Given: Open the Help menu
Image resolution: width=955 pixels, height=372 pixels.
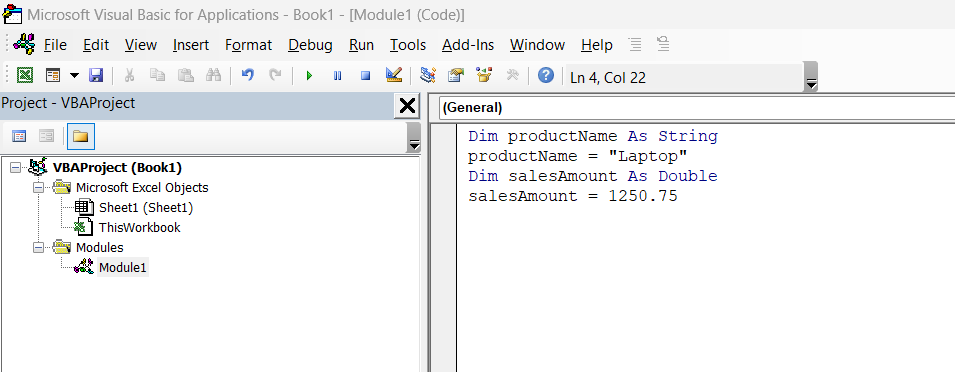Looking at the screenshot, I should click(596, 45).
